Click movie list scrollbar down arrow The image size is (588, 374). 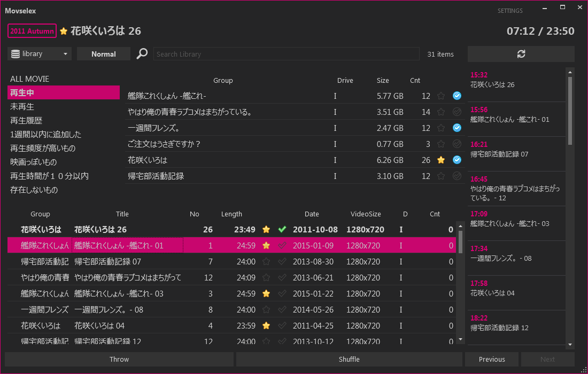460,339
